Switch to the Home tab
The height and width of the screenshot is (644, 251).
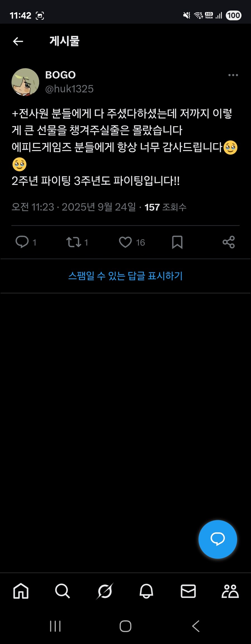(x=21, y=591)
